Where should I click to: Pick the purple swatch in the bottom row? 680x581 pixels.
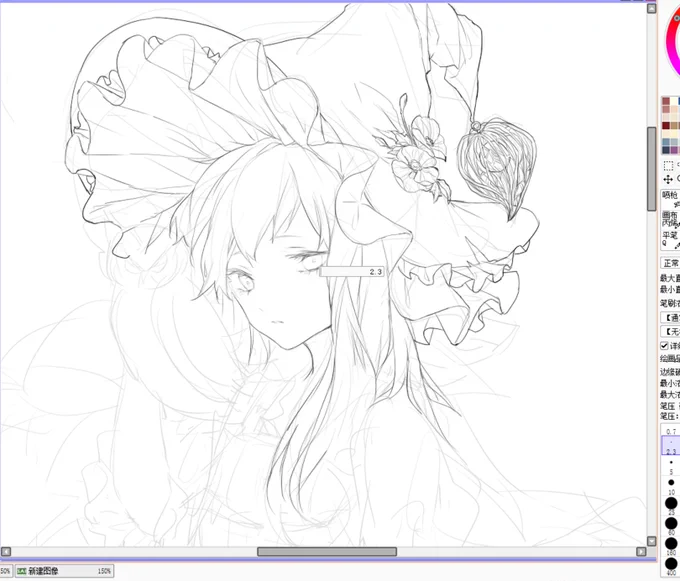pyautogui.click(x=675, y=150)
